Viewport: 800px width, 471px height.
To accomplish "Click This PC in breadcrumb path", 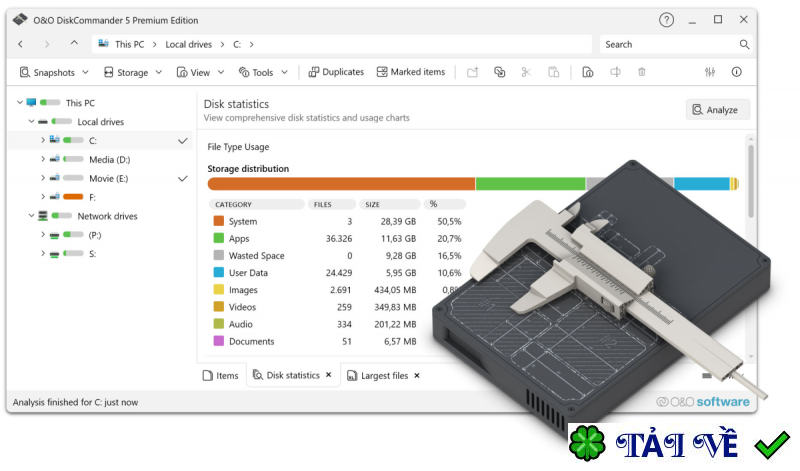I will pyautogui.click(x=130, y=44).
